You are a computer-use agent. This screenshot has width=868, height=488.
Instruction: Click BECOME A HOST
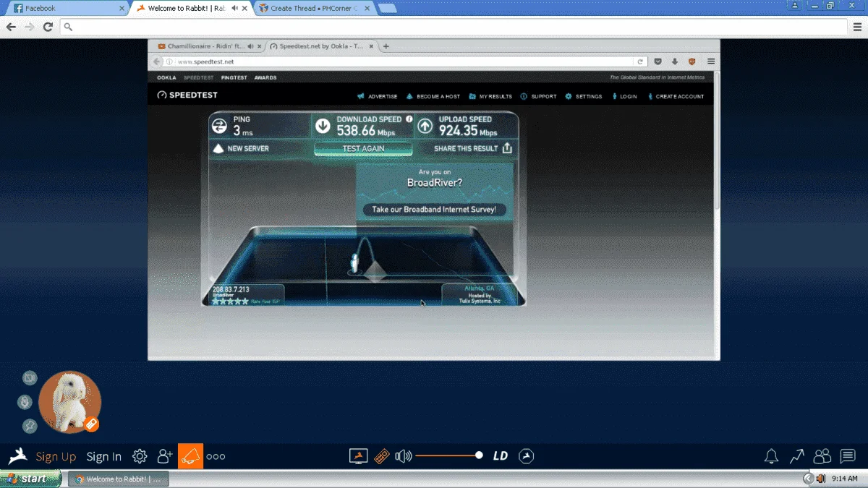(433, 96)
